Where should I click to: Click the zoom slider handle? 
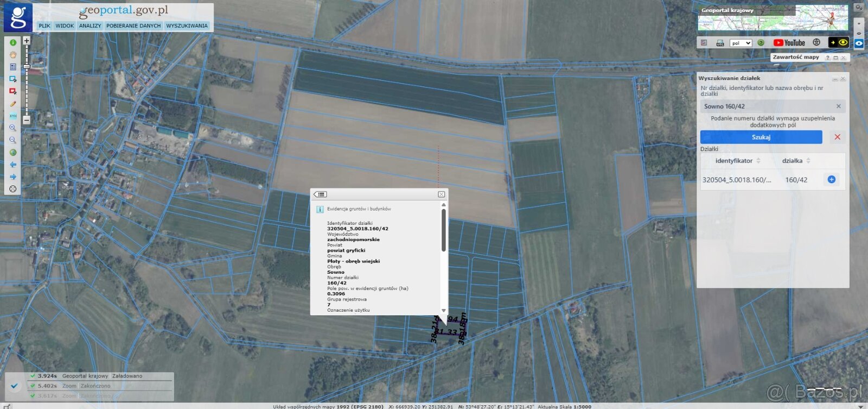(27, 67)
